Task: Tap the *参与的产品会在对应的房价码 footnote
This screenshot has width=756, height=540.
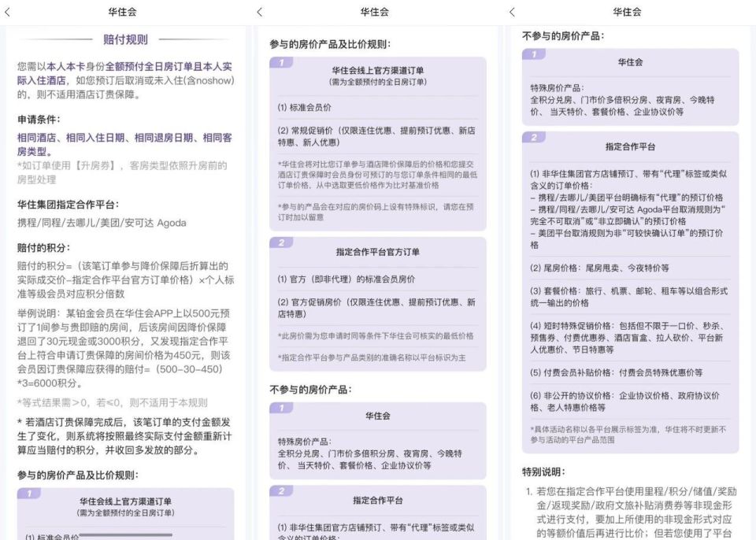Action: 376,213
